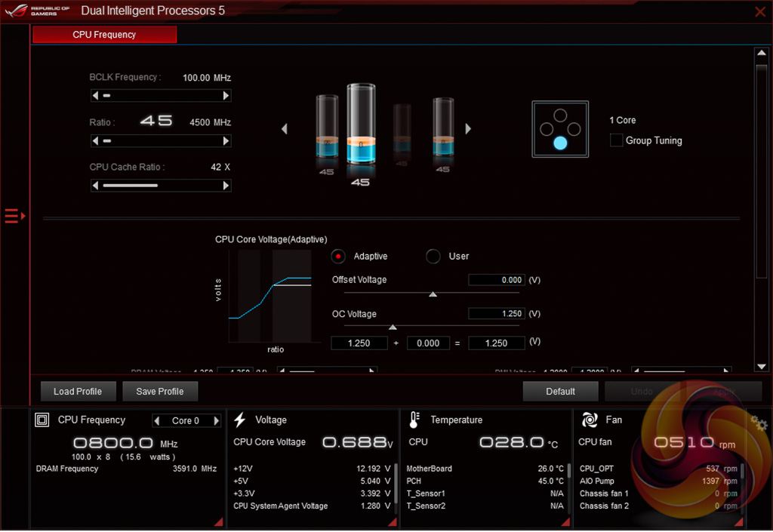
Task: Click scrollbar up arrow in settings panel
Action: pyautogui.click(x=762, y=53)
